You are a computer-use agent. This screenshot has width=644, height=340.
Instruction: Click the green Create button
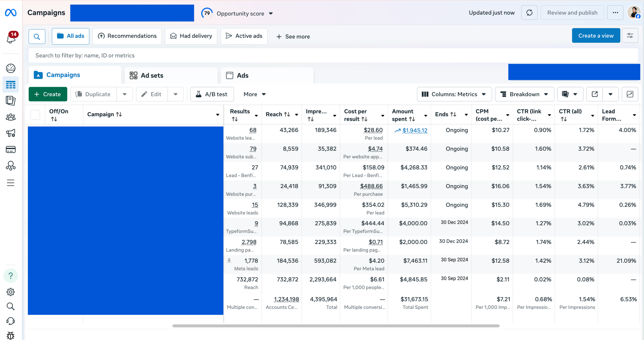48,94
